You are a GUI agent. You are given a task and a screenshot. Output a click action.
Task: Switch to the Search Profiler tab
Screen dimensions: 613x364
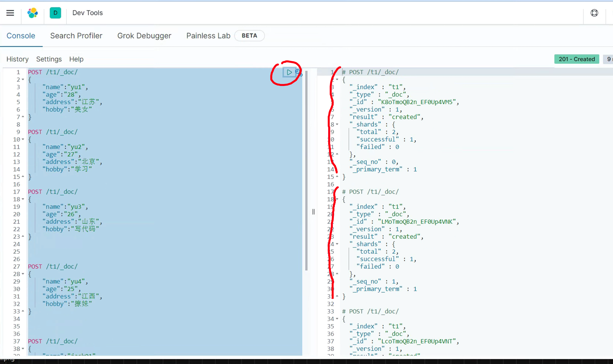(x=76, y=36)
